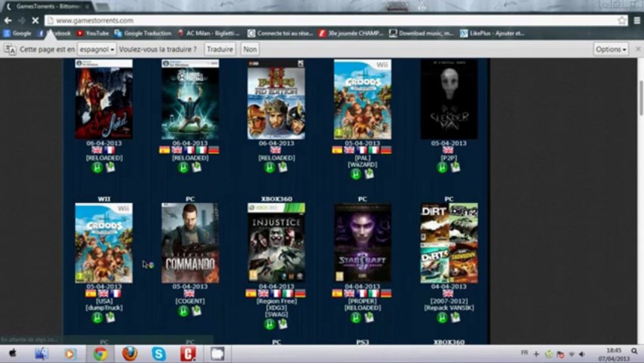This screenshot has width=644, height=363.
Task: Open the StarCraft II cover image
Action: point(363,243)
